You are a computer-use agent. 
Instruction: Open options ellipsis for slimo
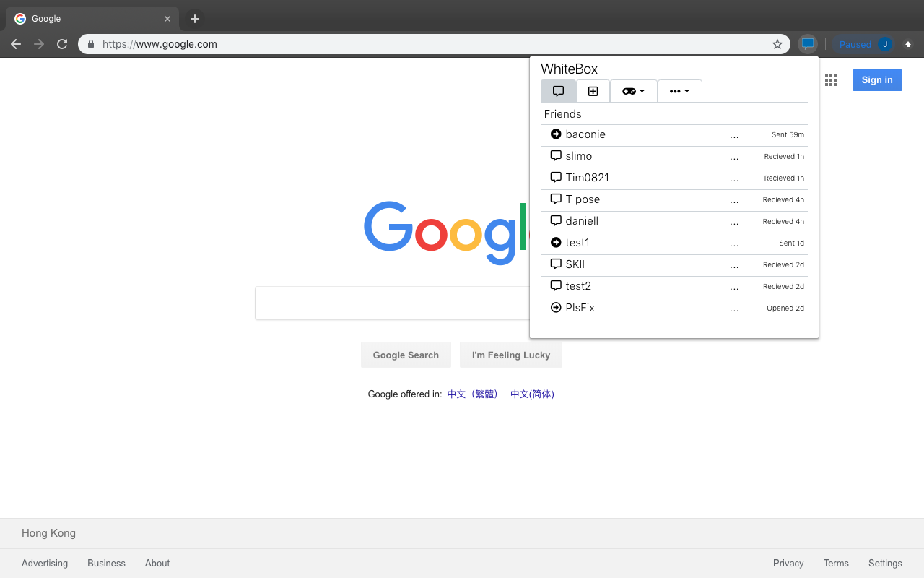click(734, 157)
